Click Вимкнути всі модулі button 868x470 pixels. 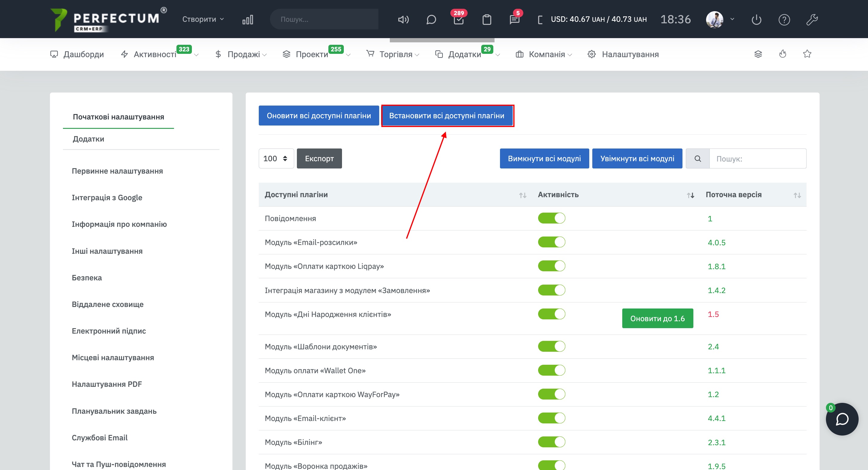point(544,158)
